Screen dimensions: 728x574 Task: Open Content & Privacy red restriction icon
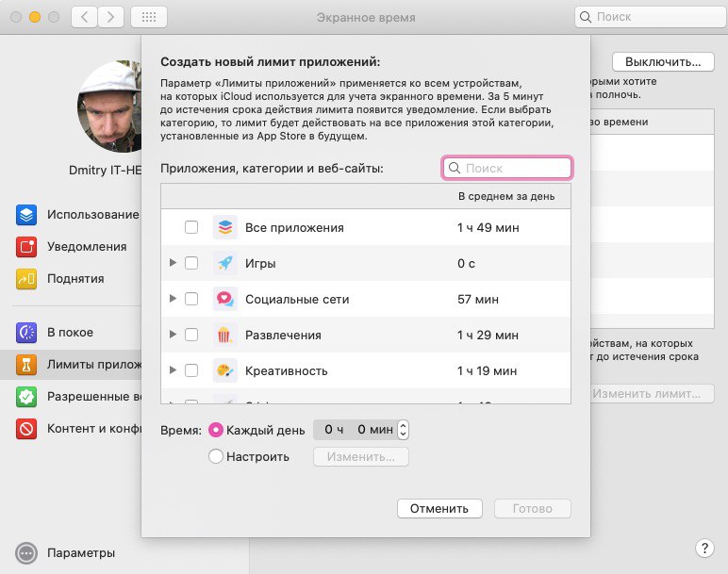[x=26, y=429]
